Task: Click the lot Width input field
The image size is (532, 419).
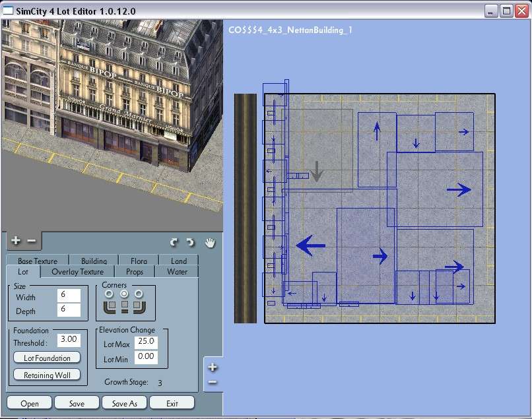Action: coord(69,295)
